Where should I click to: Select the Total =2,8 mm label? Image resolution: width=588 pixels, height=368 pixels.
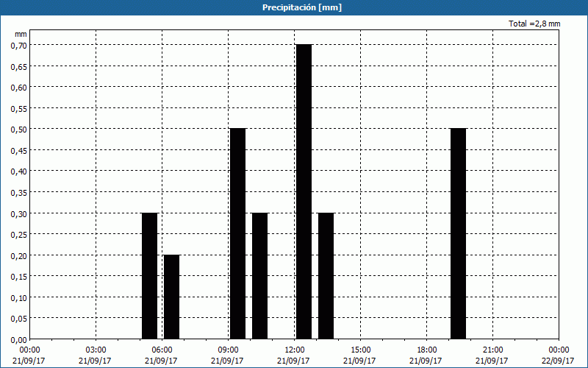pos(534,24)
